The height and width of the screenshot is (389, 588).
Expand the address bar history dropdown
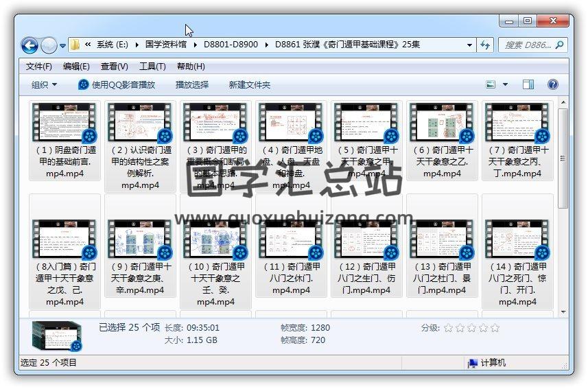(469, 45)
